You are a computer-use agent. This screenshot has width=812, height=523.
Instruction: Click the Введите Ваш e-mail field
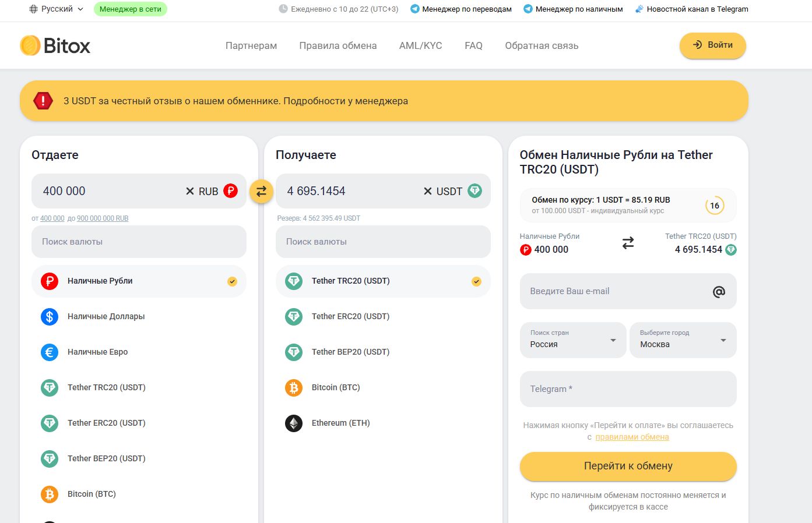point(628,291)
